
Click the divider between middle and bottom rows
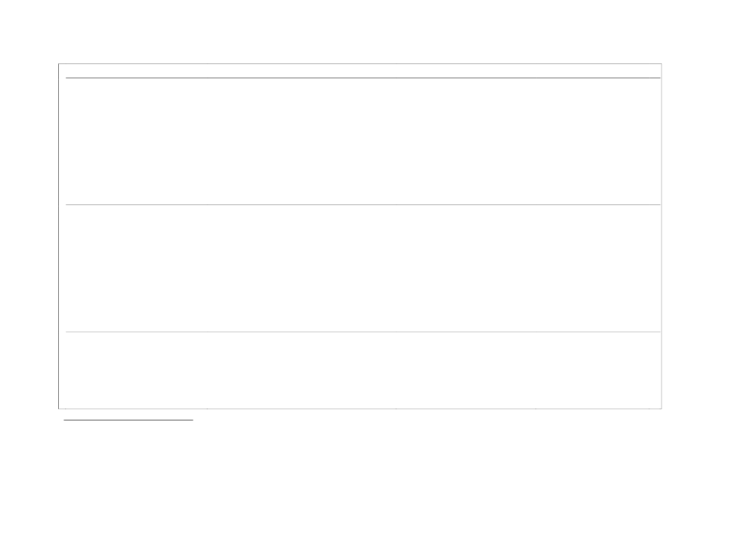pos(362,332)
